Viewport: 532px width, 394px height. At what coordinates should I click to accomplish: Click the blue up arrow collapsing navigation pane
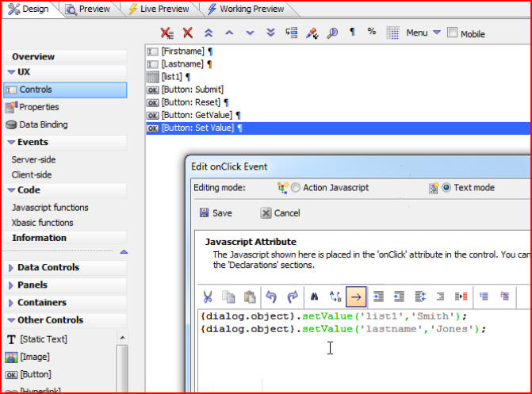pyautogui.click(x=124, y=252)
